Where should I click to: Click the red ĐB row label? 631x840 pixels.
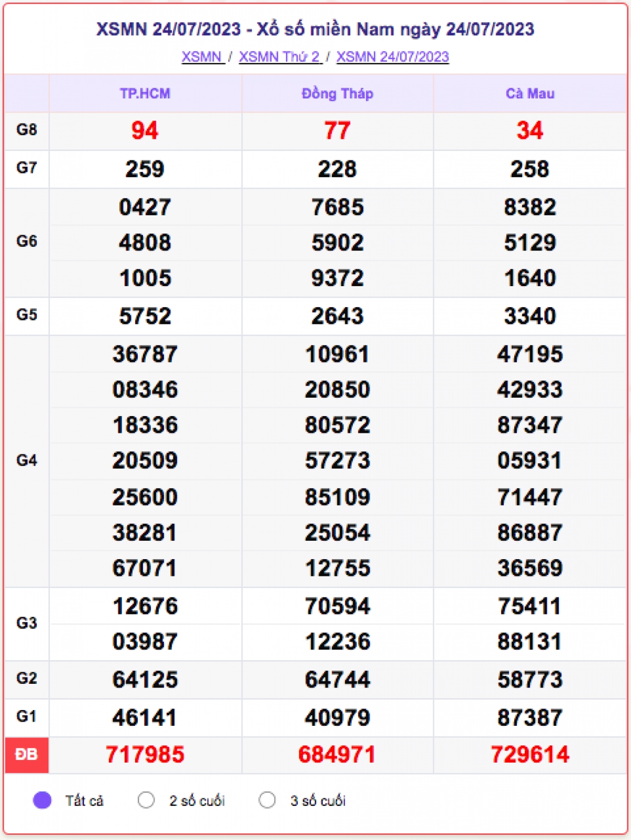27,755
